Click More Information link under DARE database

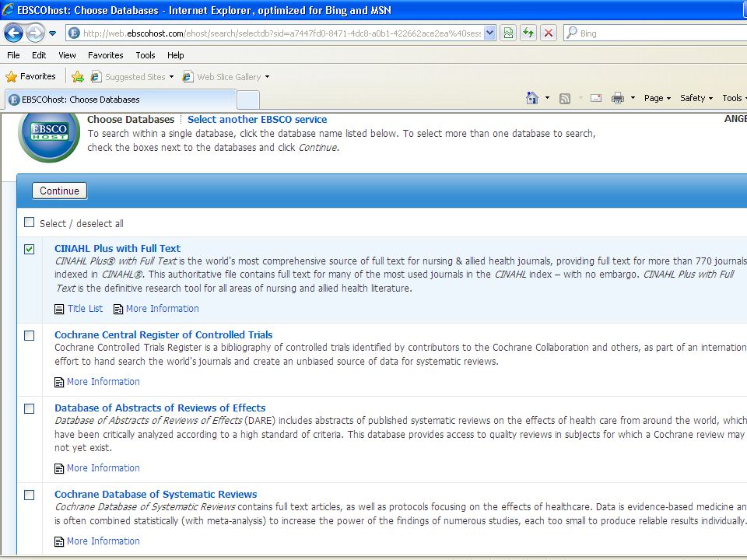pos(103,468)
